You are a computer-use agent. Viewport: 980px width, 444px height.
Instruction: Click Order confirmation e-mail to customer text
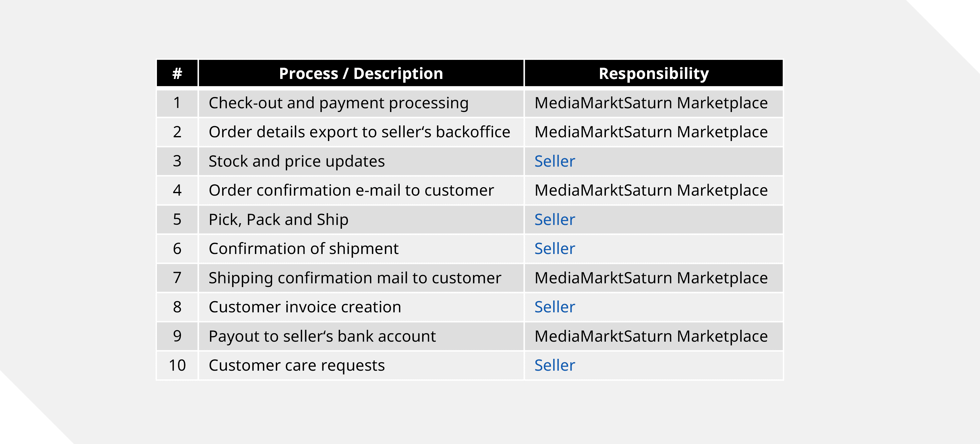[x=351, y=190]
